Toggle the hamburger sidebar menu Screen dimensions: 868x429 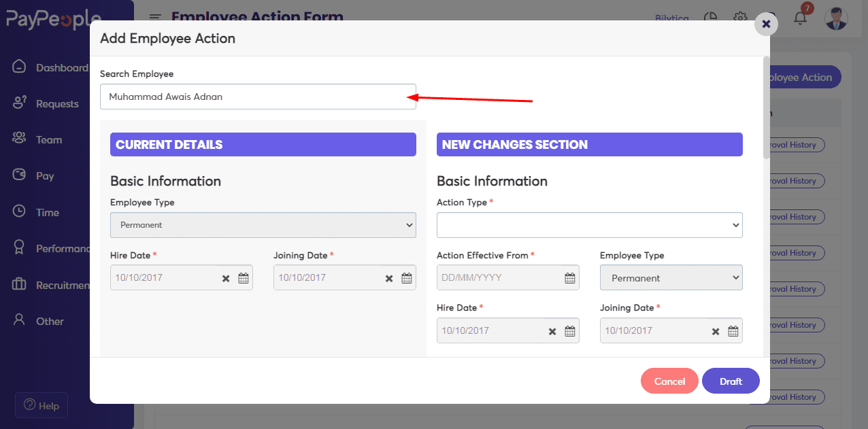click(156, 18)
